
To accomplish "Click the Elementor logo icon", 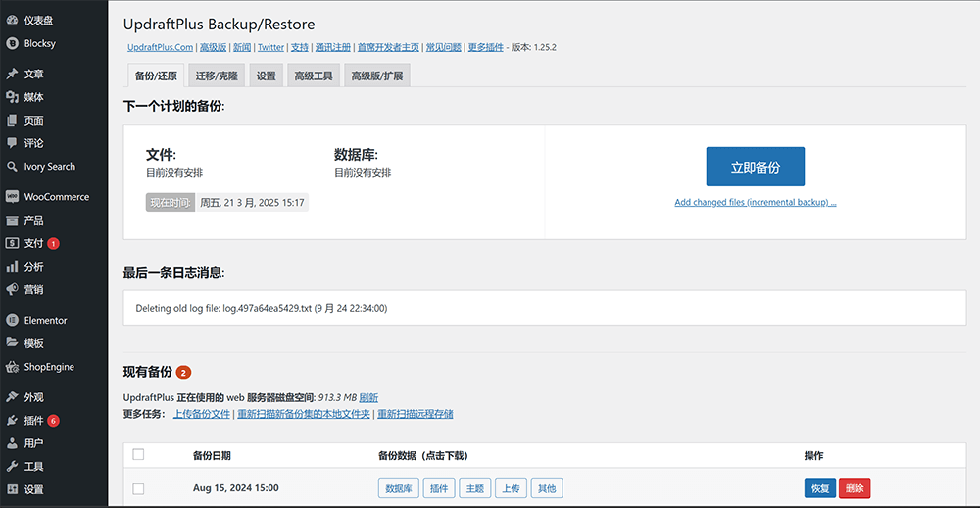I will [12, 321].
